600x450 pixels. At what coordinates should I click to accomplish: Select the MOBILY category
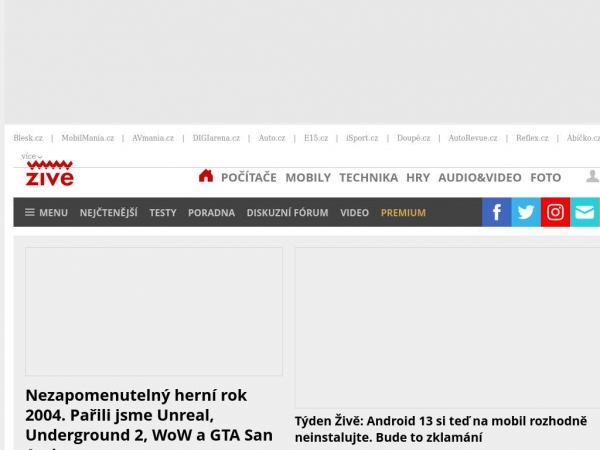(308, 177)
